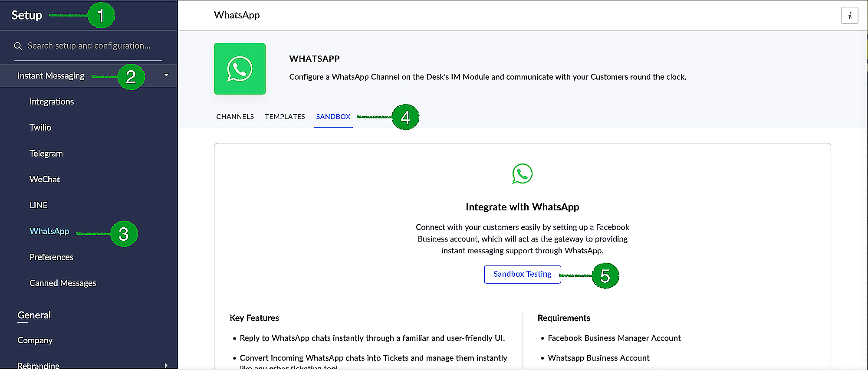Collapse the Instant Messaging section arrow
Image resolution: width=868 pixels, height=370 pixels.
166,75
